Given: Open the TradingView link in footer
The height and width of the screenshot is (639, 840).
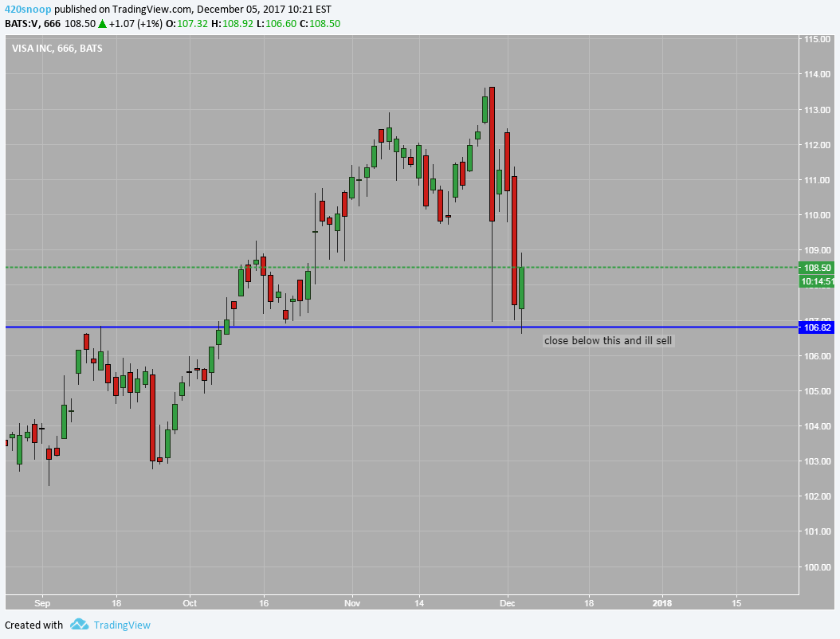Looking at the screenshot, I should (x=122, y=625).
